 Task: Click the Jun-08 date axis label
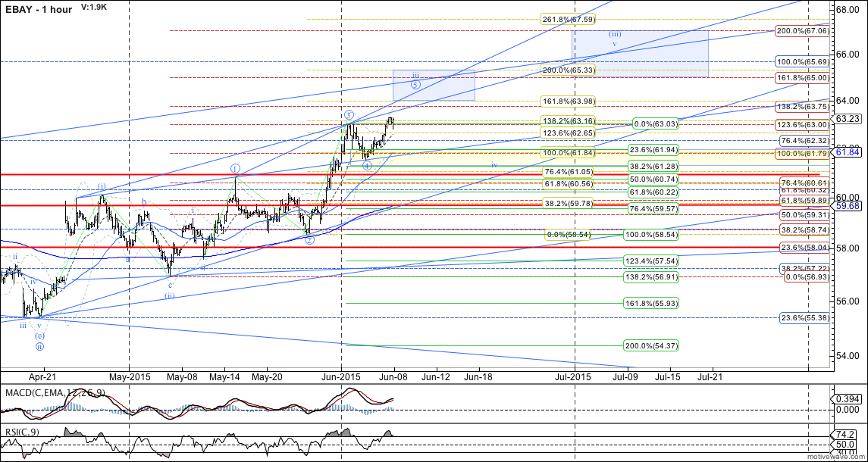point(394,376)
